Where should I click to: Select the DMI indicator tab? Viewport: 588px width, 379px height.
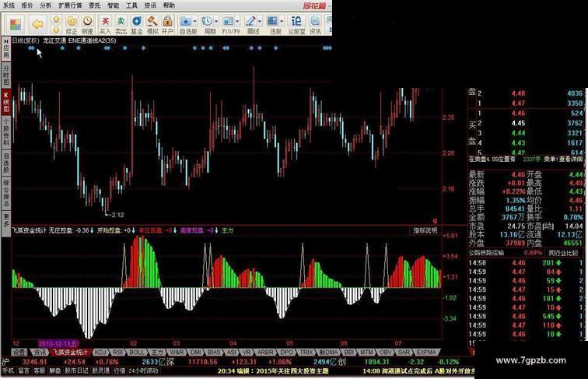[196, 353]
